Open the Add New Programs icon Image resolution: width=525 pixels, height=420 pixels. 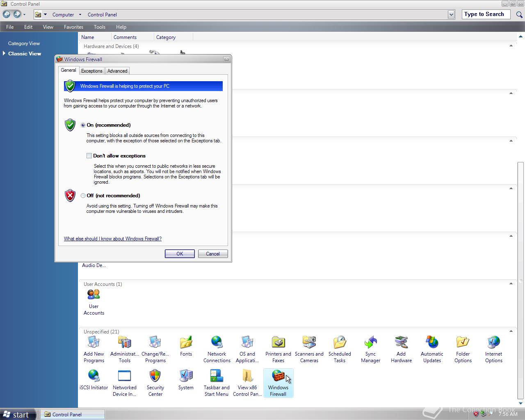click(94, 349)
